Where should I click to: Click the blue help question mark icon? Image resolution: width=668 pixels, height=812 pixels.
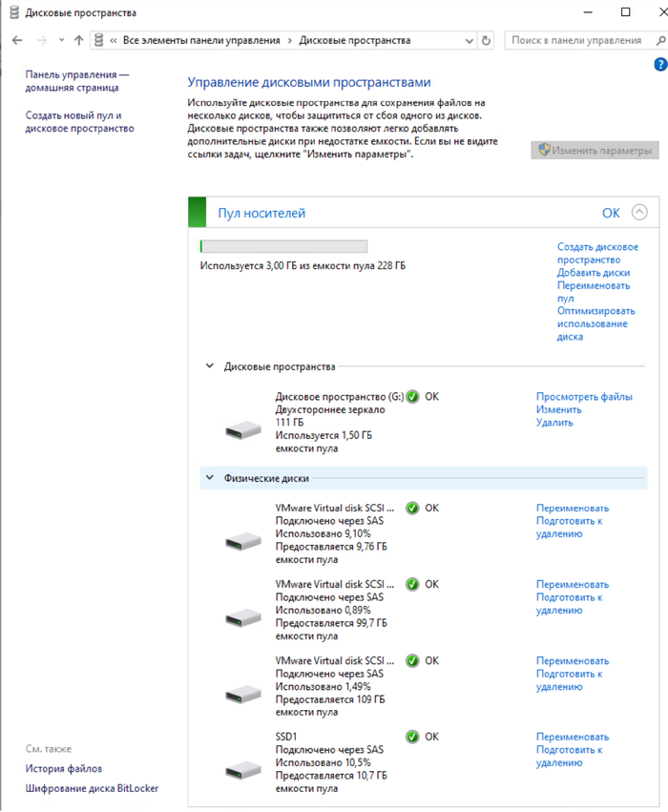(659, 65)
